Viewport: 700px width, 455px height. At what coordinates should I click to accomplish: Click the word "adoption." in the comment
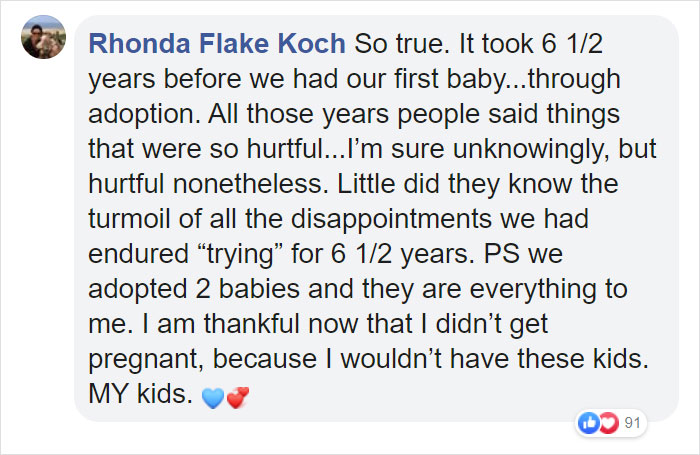click(144, 115)
